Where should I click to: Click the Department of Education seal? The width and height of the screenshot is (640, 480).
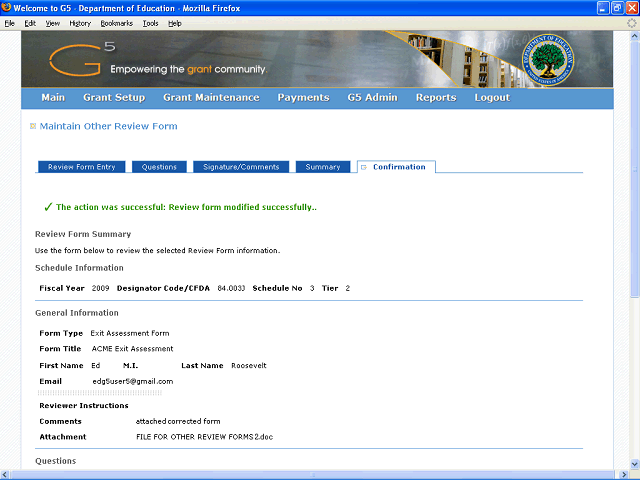[548, 60]
